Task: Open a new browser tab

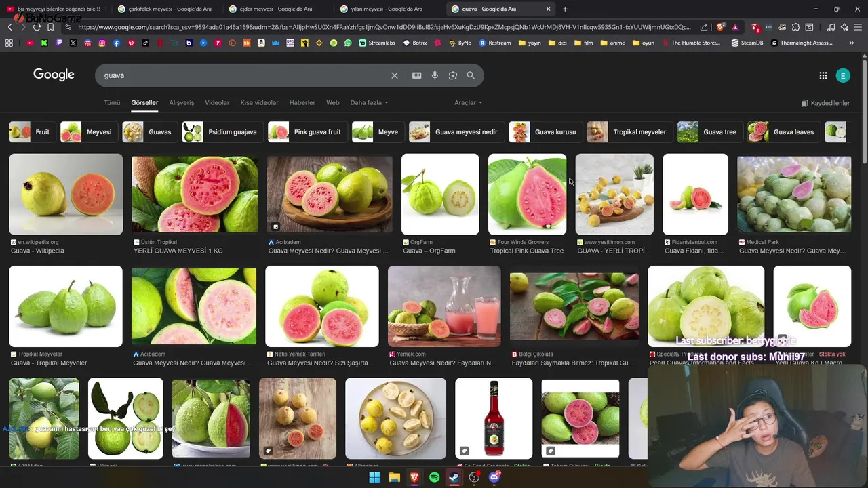Action: click(x=565, y=9)
